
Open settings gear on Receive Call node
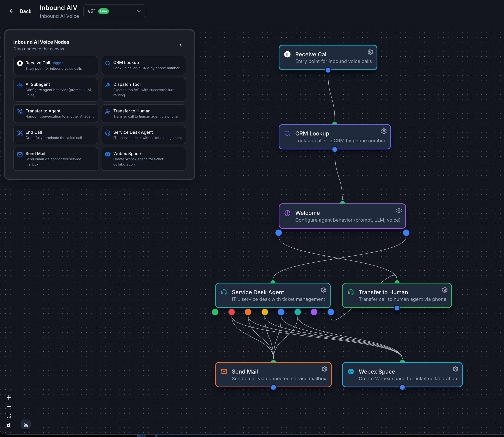pos(370,52)
